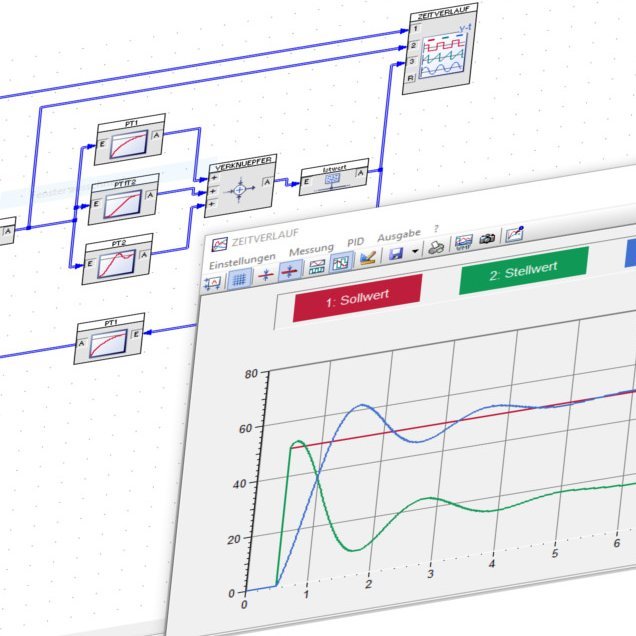Click the A output port of upper PT1 block
The width and height of the screenshot is (636, 636).
(157, 134)
